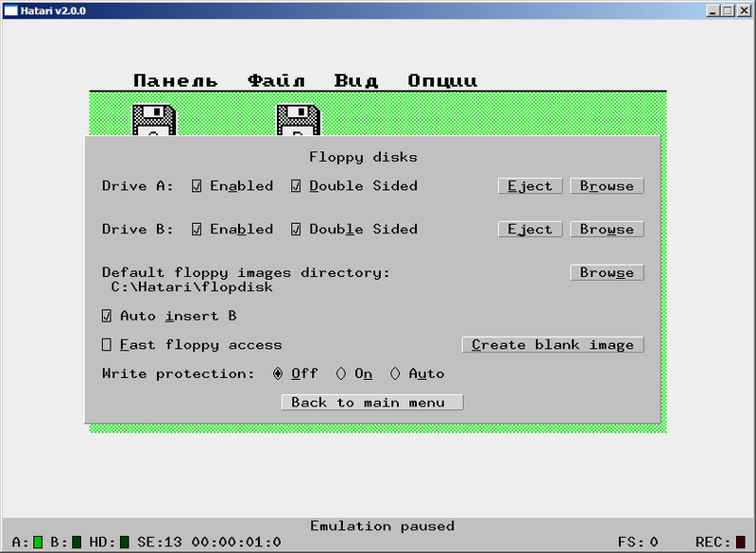Close the Hatari window
Image resolution: width=756 pixels, height=553 pixels.
(744, 10)
